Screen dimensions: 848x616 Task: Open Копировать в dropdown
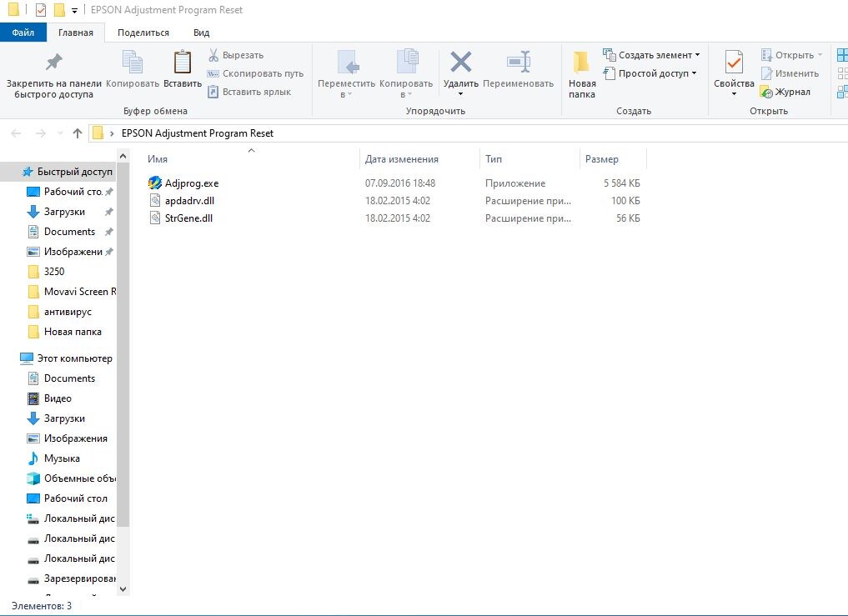coord(406,75)
